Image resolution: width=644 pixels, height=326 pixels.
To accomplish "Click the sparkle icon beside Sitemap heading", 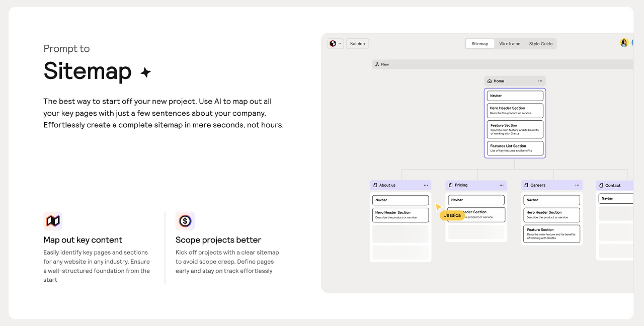I will click(x=145, y=72).
